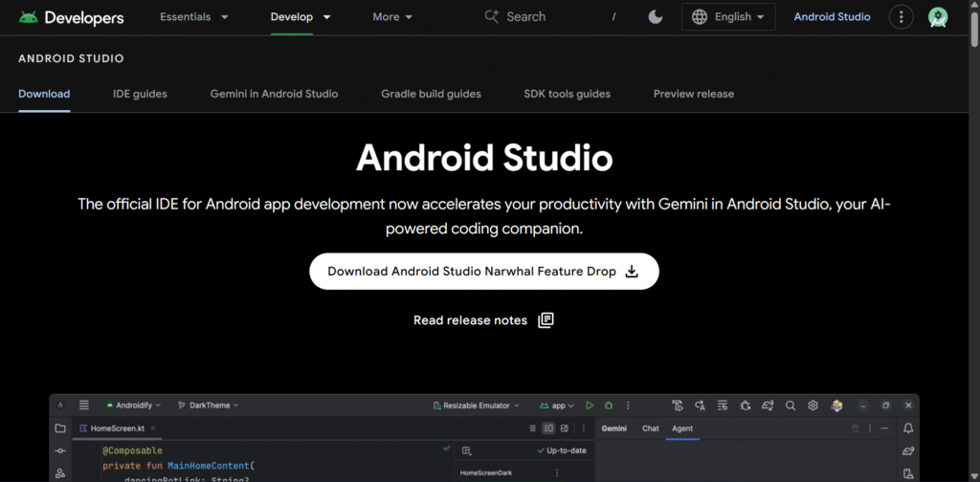Open the Project folder tool window icon
Image resolution: width=980 pixels, height=482 pixels.
click(x=60, y=428)
